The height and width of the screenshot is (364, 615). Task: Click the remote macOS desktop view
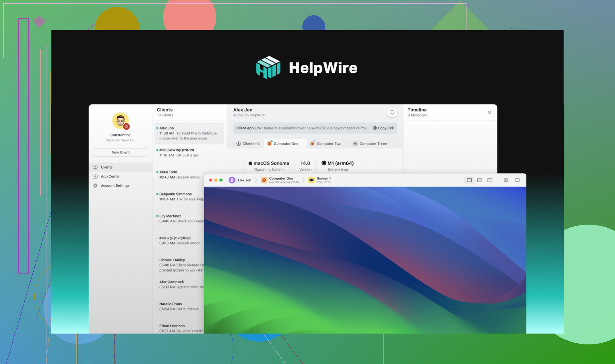tap(365, 260)
